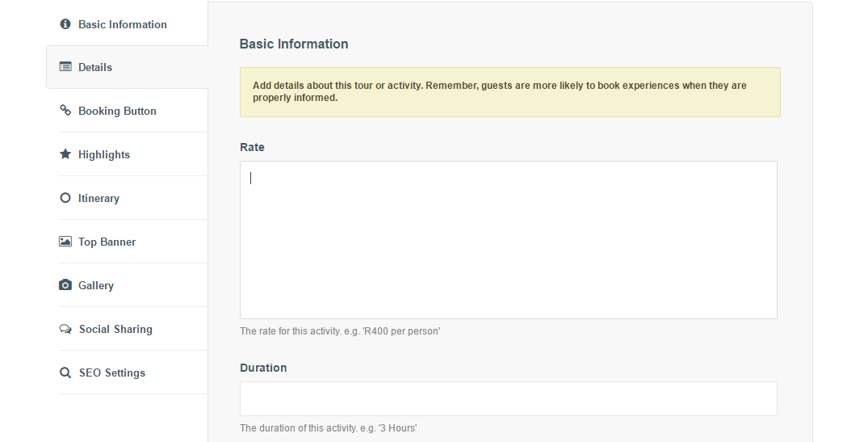Image resolution: width=868 pixels, height=442 pixels.
Task: Show the Gallery section
Action: (x=96, y=285)
